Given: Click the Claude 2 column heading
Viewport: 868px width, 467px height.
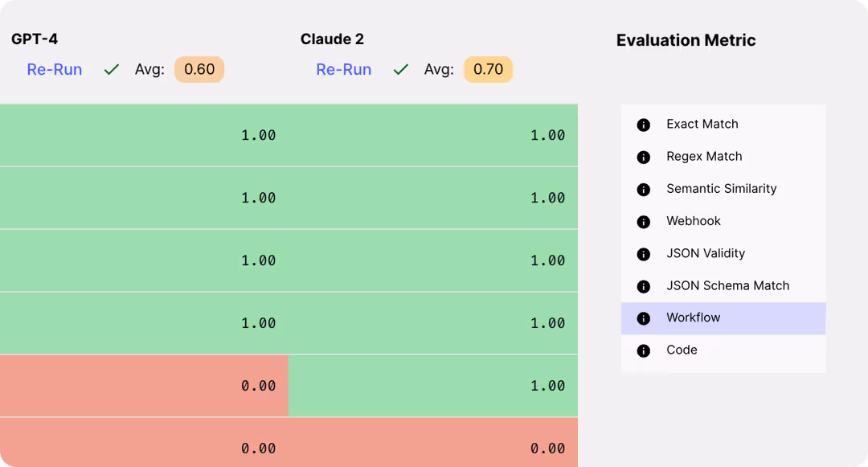Looking at the screenshot, I should [332, 39].
